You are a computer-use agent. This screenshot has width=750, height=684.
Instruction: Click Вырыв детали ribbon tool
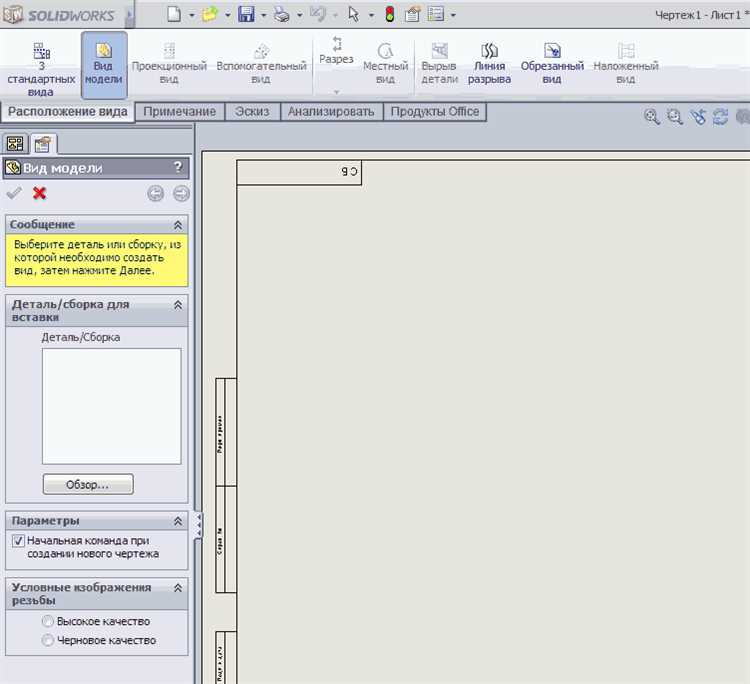439,64
